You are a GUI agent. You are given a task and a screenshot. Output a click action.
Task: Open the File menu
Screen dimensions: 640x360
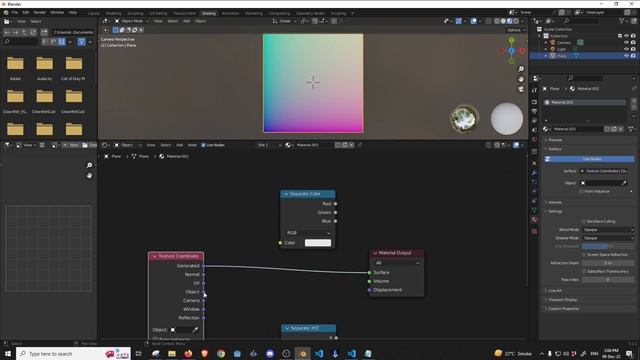point(14,13)
